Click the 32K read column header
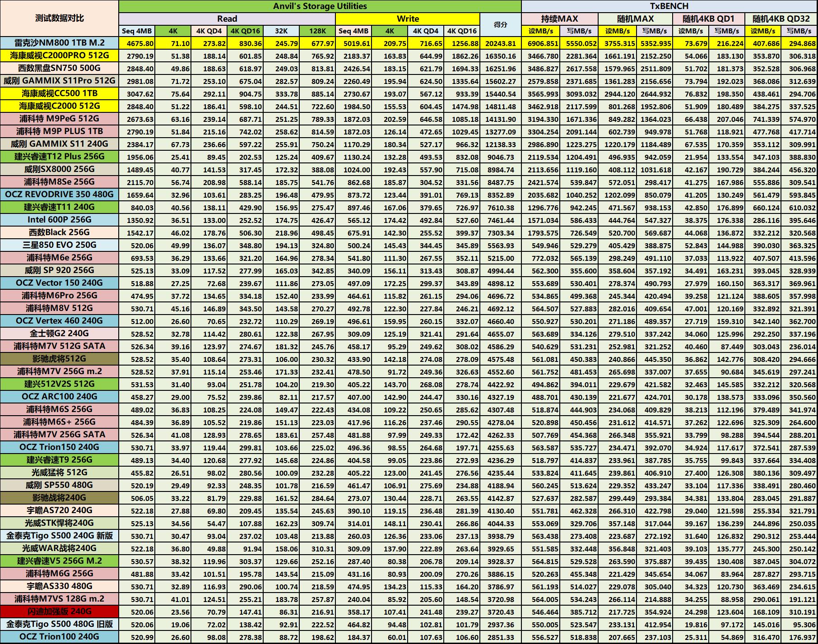818x644 pixels. 281,31
